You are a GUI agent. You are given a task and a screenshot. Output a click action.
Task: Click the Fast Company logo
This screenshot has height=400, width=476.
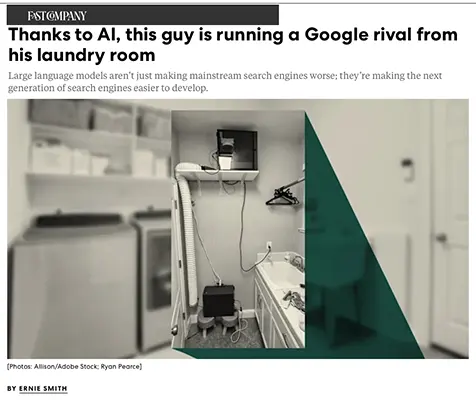[x=57, y=16]
